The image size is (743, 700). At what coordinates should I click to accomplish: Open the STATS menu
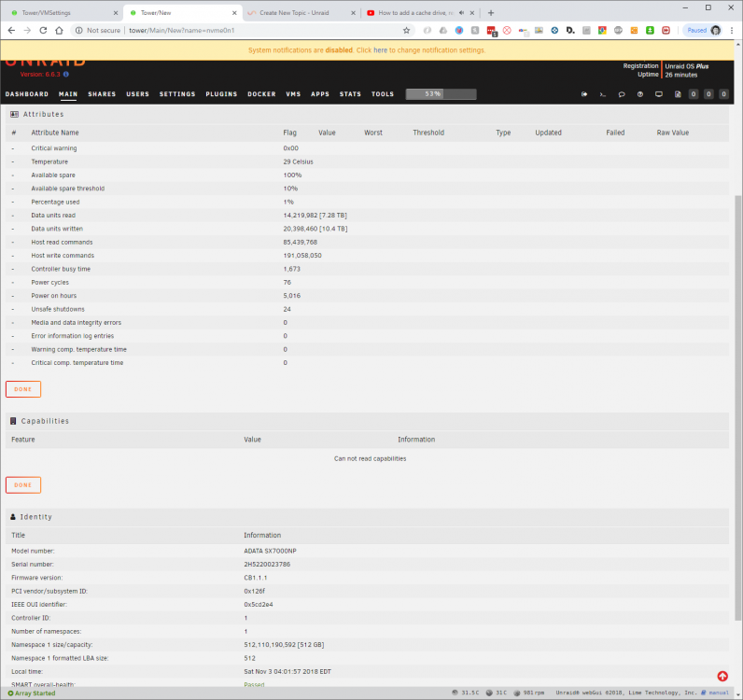tap(350, 94)
